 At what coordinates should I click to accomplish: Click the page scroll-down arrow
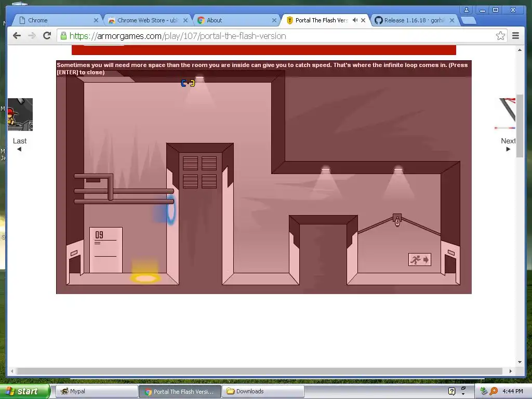pyautogui.click(x=520, y=362)
